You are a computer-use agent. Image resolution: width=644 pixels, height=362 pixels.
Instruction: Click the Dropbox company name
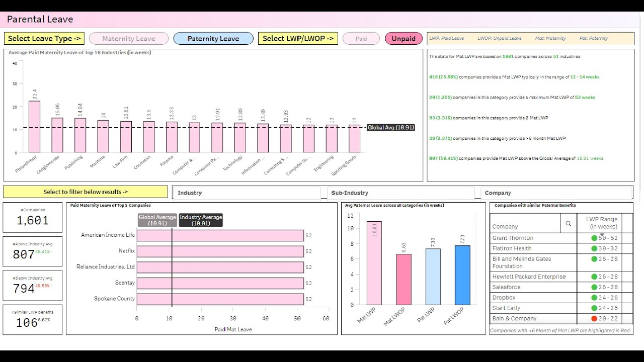504,298
